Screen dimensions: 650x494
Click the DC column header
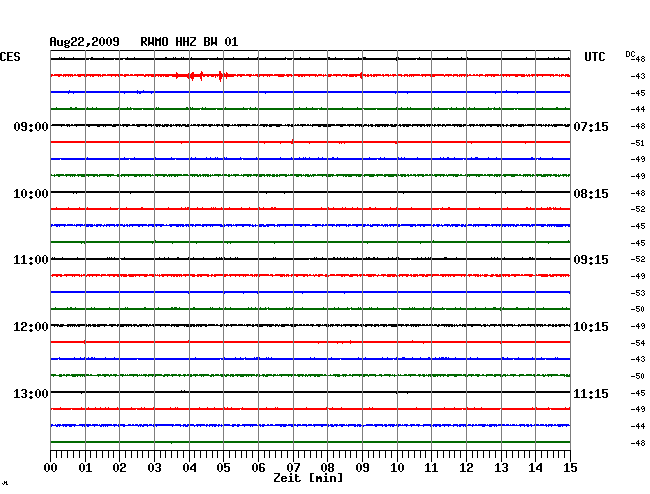630,54
